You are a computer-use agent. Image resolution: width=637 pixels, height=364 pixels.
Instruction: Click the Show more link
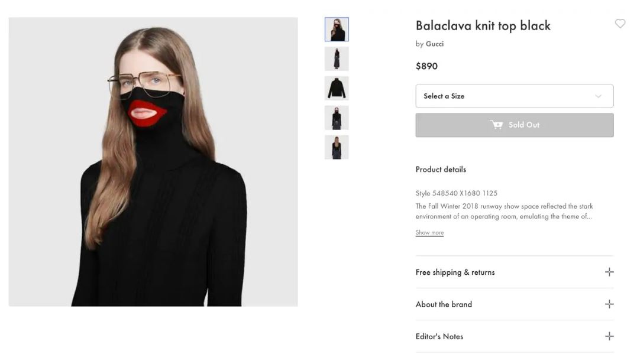tap(429, 233)
